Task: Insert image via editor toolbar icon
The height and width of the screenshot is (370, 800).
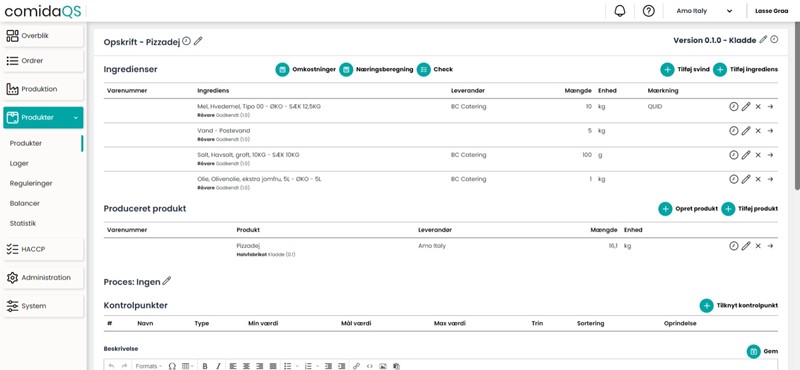Action: pyautogui.click(x=383, y=366)
